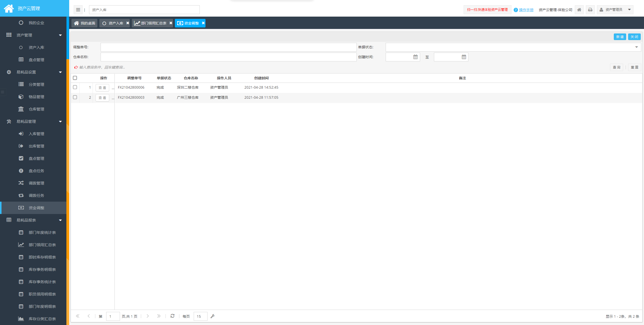644x325 pixels.
Task: Open the start date calendar picker
Action: point(415,57)
